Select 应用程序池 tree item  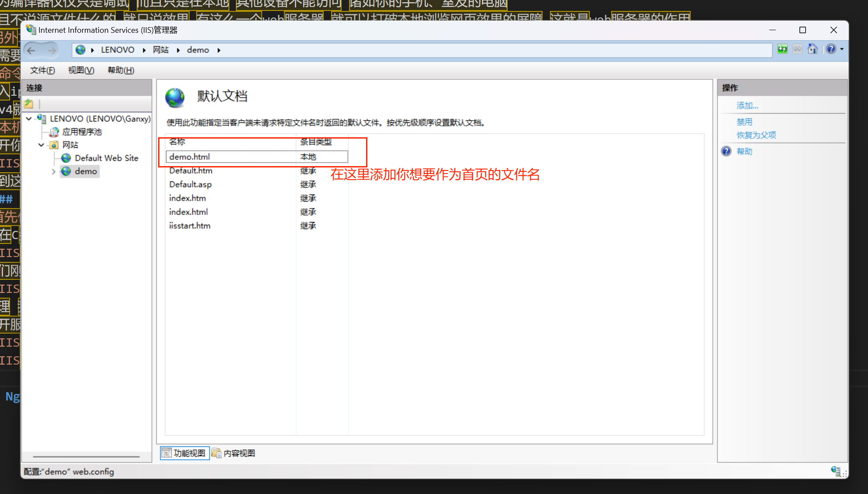click(82, 132)
